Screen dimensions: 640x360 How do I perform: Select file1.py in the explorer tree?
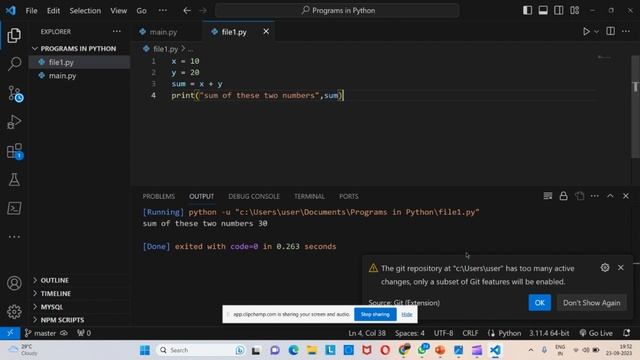[x=80, y=62]
